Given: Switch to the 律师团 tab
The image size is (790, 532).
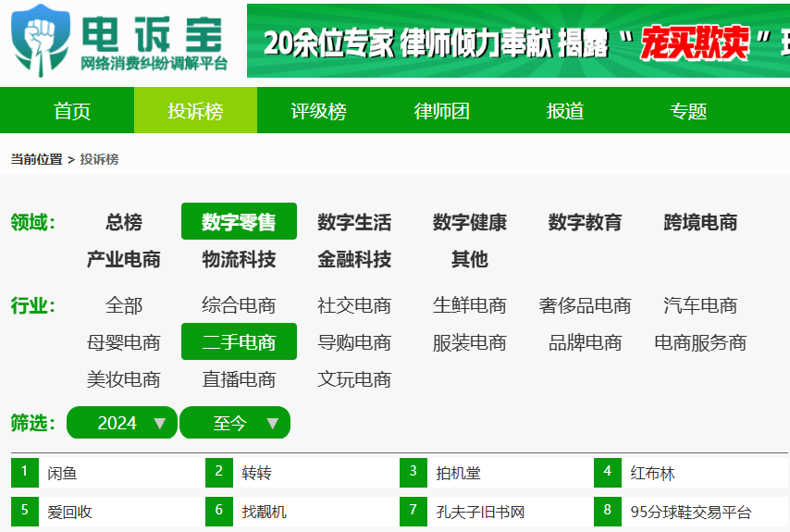Looking at the screenshot, I should click(x=442, y=110).
